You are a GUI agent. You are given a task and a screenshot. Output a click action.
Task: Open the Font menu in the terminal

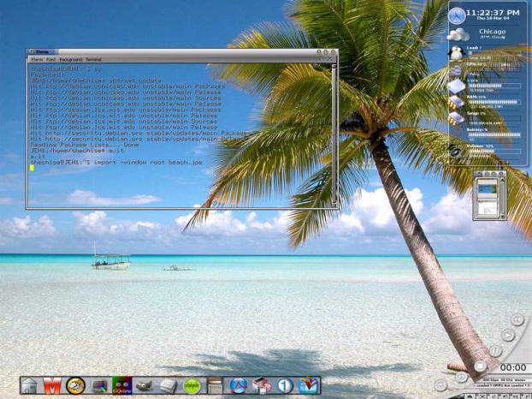[x=51, y=59]
